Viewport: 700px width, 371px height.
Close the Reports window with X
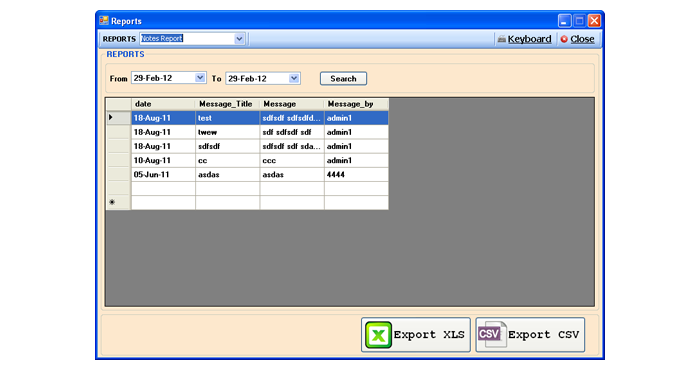click(x=594, y=21)
